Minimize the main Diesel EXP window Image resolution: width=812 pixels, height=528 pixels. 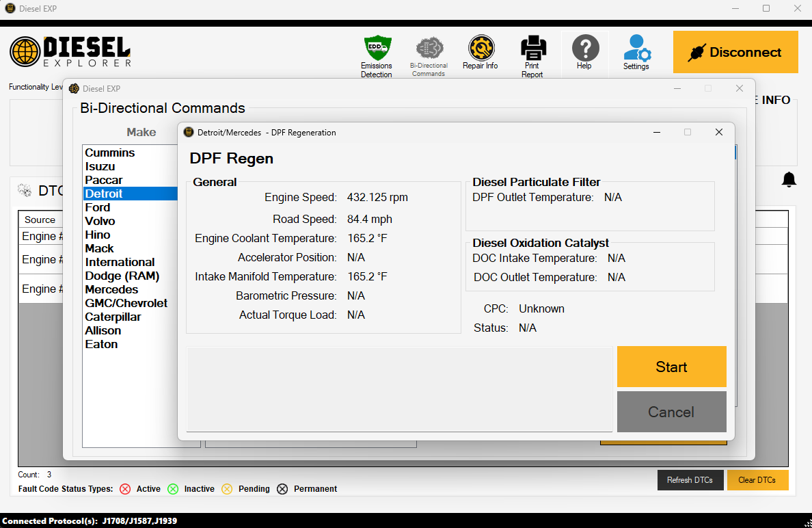736,8
